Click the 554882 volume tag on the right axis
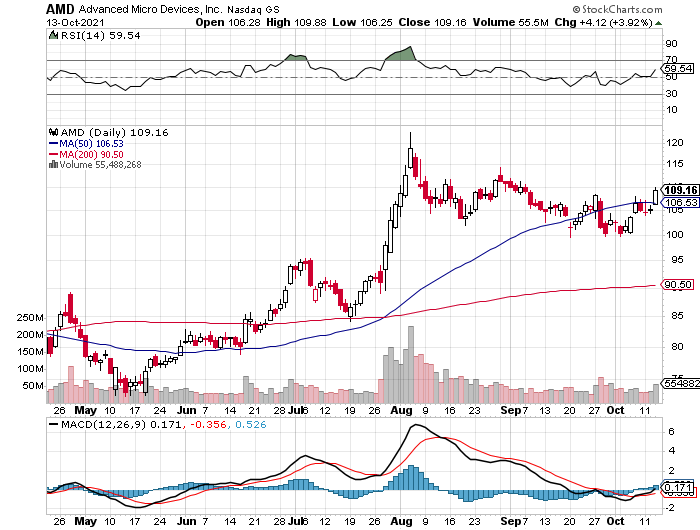700x530 pixels. click(681, 383)
